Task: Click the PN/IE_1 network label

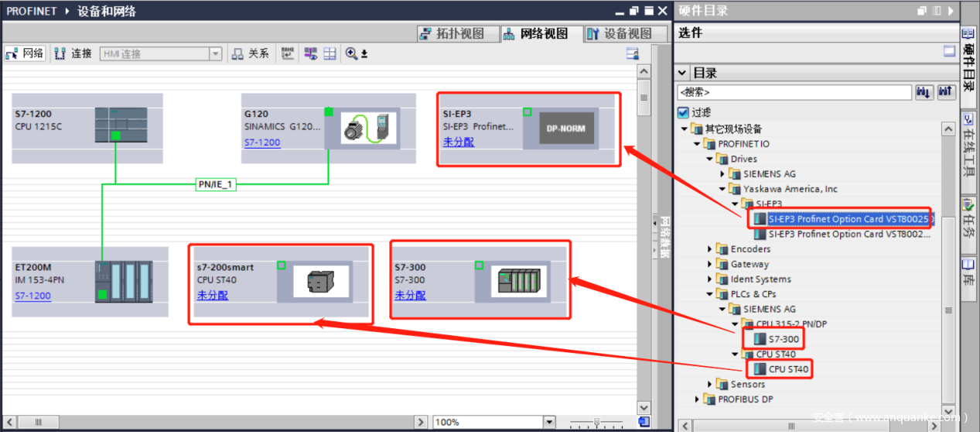Action: (214, 184)
